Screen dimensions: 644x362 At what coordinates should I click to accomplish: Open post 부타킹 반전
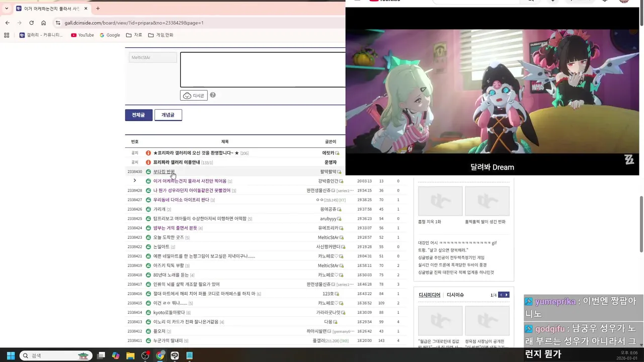[164, 172]
